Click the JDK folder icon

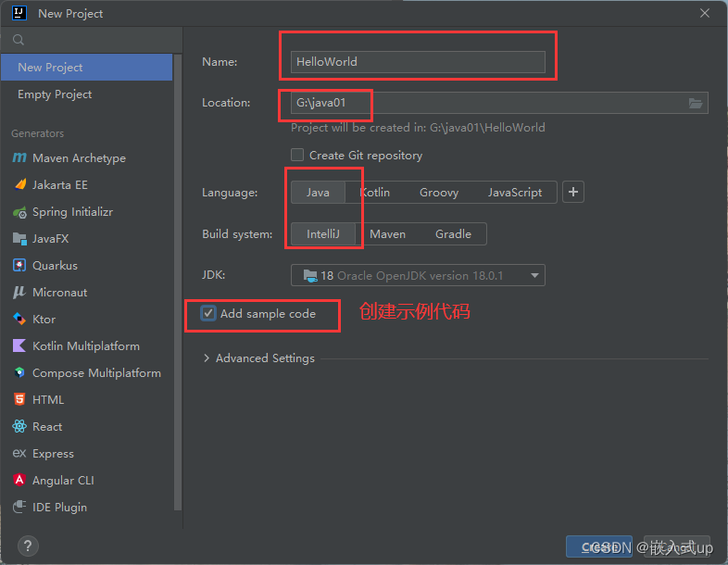310,276
